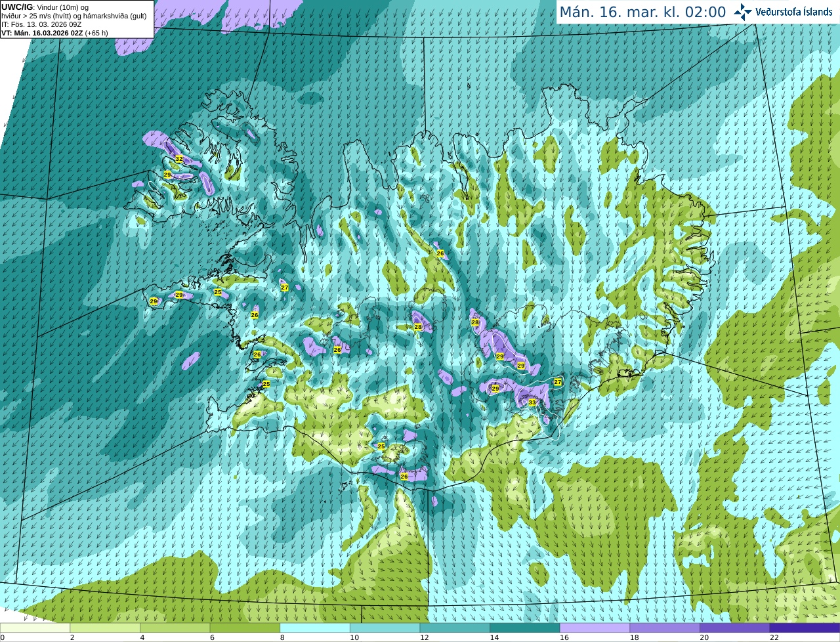Pick the 14–16 m/s dark teal swatch
The height and width of the screenshot is (642, 840).
coord(525,628)
